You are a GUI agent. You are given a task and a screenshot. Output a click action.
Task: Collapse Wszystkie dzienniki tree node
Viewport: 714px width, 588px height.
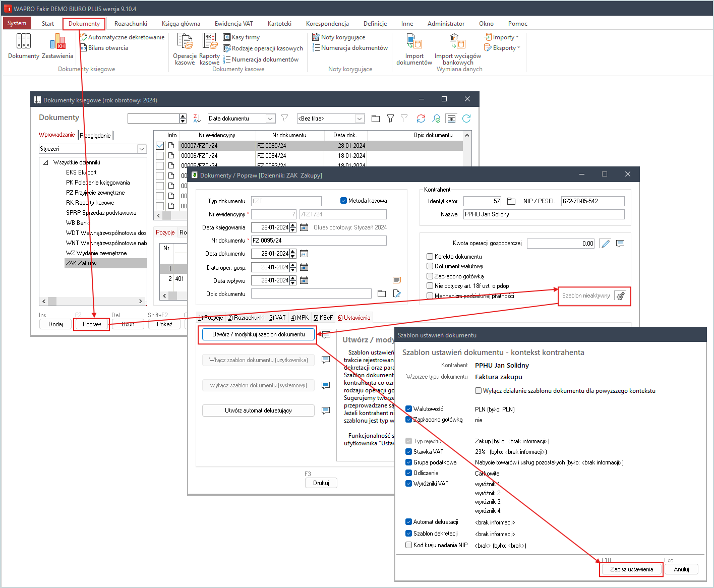46,162
